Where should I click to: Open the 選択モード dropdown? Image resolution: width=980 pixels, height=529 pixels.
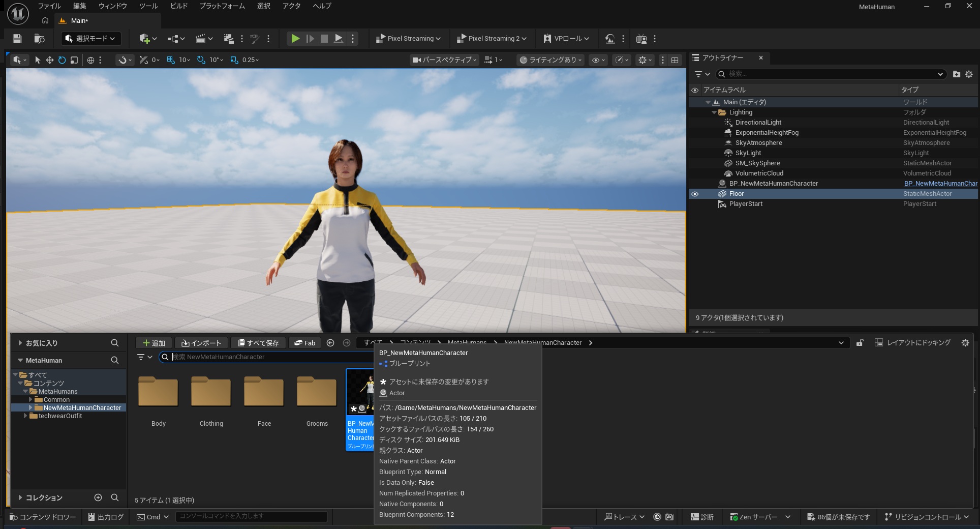click(x=90, y=39)
